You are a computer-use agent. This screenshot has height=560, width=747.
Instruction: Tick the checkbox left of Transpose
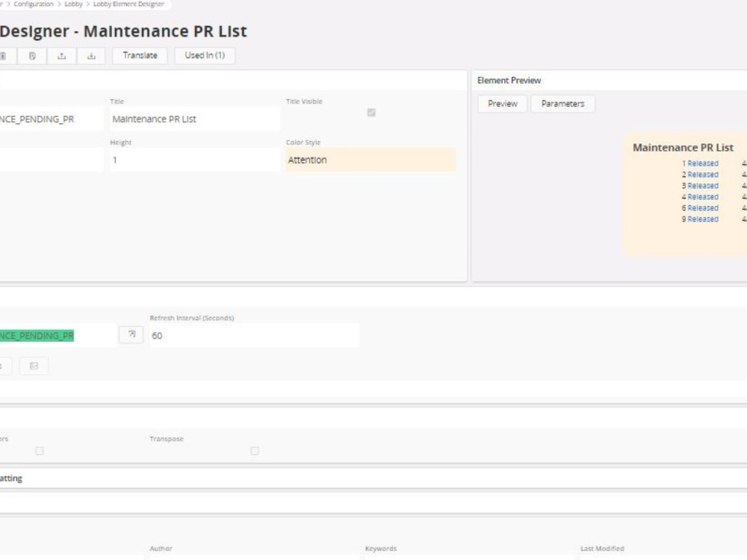(40, 450)
